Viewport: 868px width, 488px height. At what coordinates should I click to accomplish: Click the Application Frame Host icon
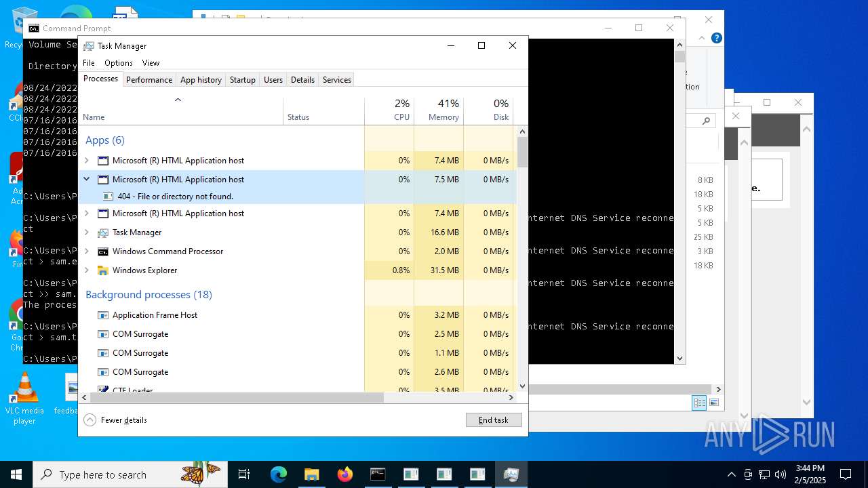103,315
